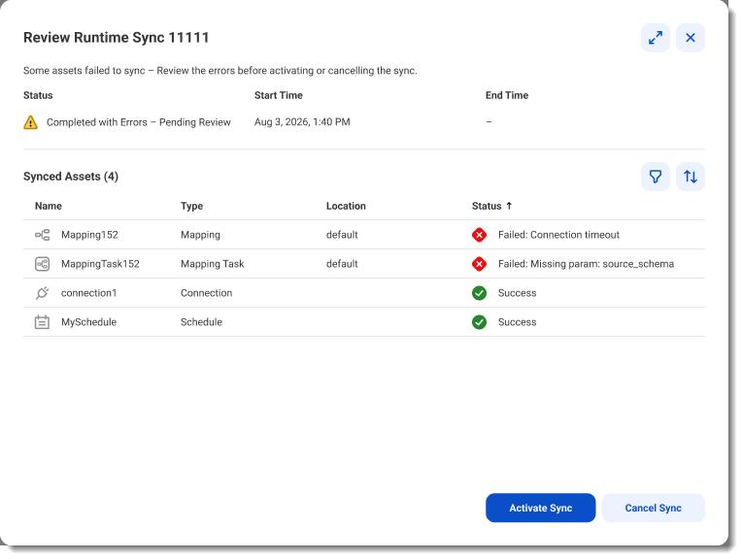
Task: Click 'default' location in Mapping152 row
Action: [342, 235]
